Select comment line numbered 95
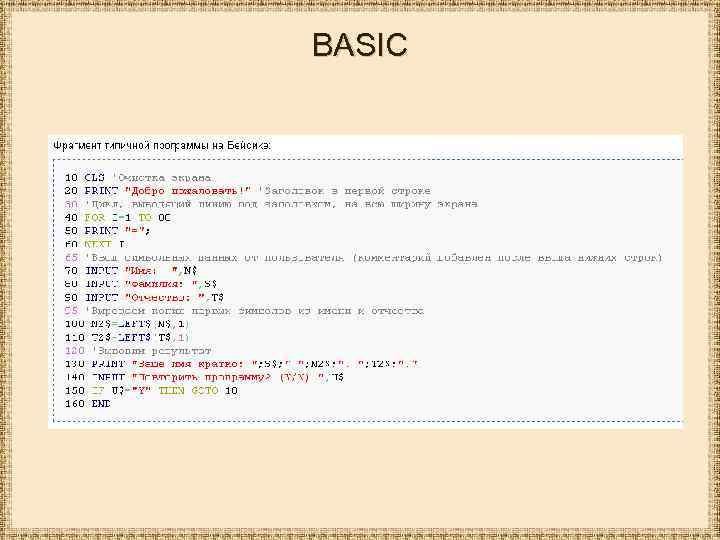This screenshot has height=540, width=720. (244, 311)
